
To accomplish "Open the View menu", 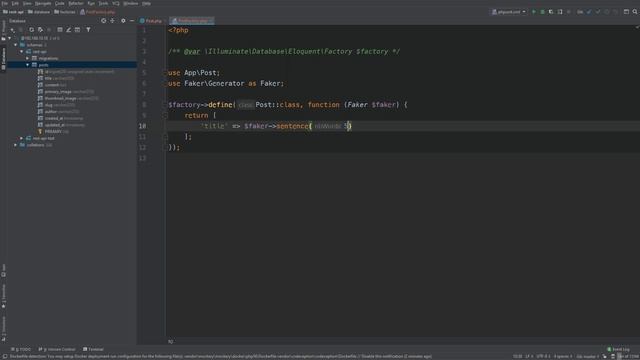I will point(27,3).
